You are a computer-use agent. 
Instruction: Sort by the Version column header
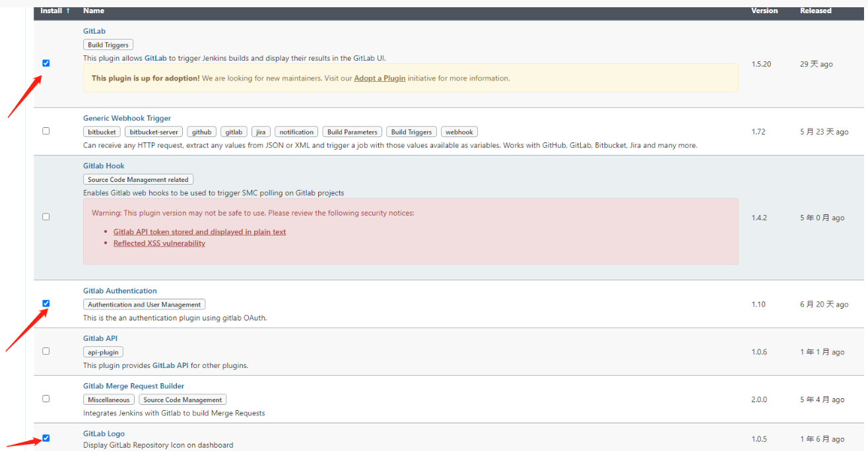click(x=764, y=11)
